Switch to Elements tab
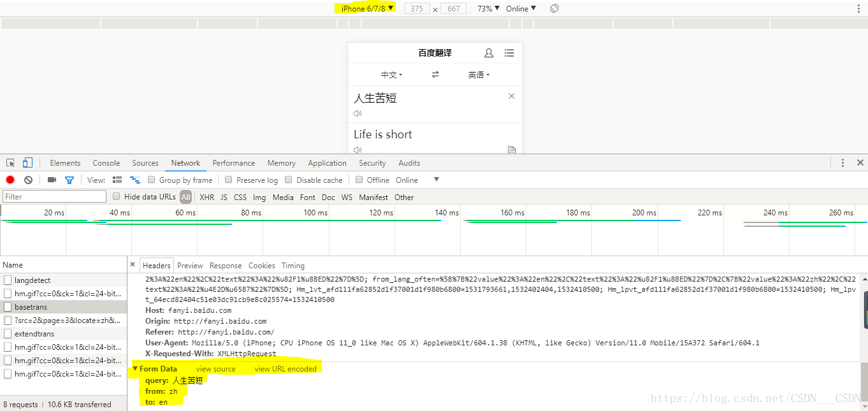 [x=65, y=163]
